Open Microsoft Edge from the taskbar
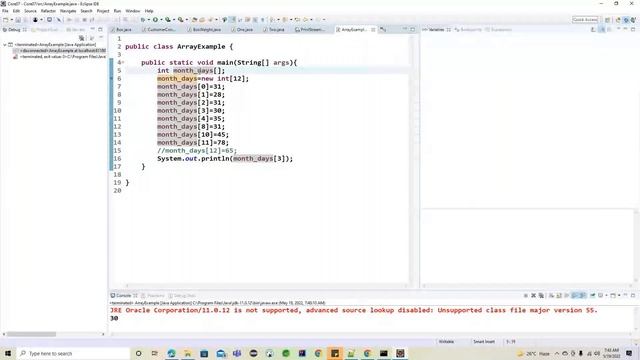The height and width of the screenshot is (360, 640). click(171, 353)
